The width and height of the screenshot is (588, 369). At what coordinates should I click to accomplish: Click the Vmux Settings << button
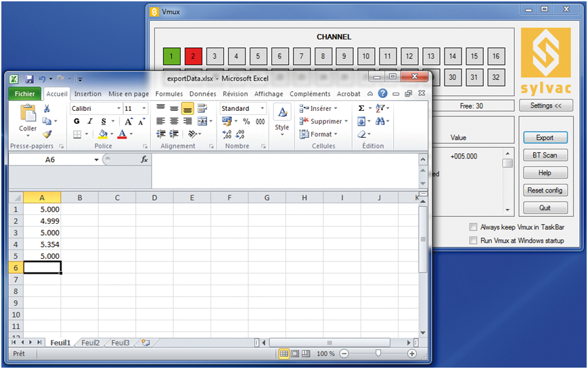[x=546, y=105]
